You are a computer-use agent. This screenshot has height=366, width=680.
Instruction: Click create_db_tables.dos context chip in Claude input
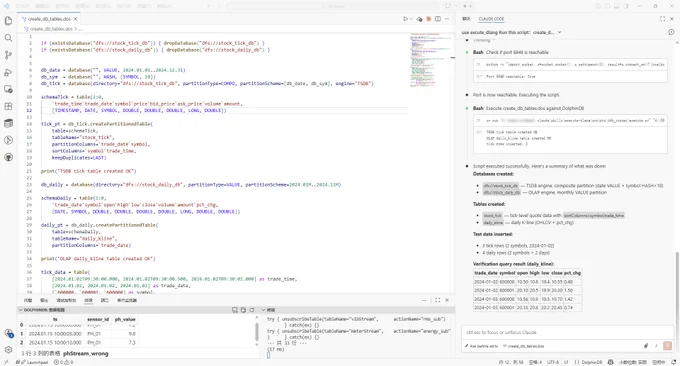[x=523, y=346]
